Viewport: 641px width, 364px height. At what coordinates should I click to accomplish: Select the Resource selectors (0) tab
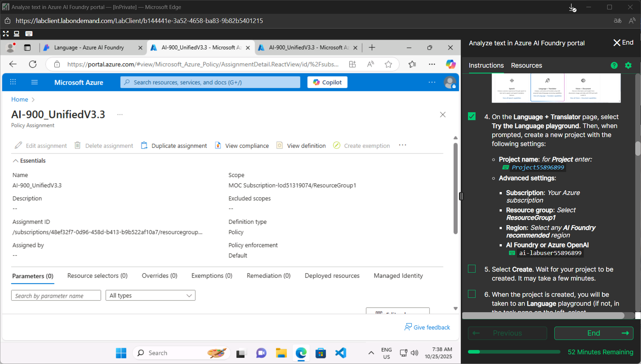pos(97,276)
